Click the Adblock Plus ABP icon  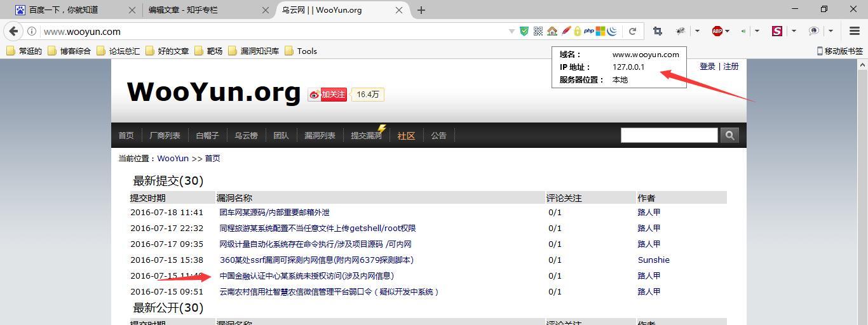(x=717, y=30)
